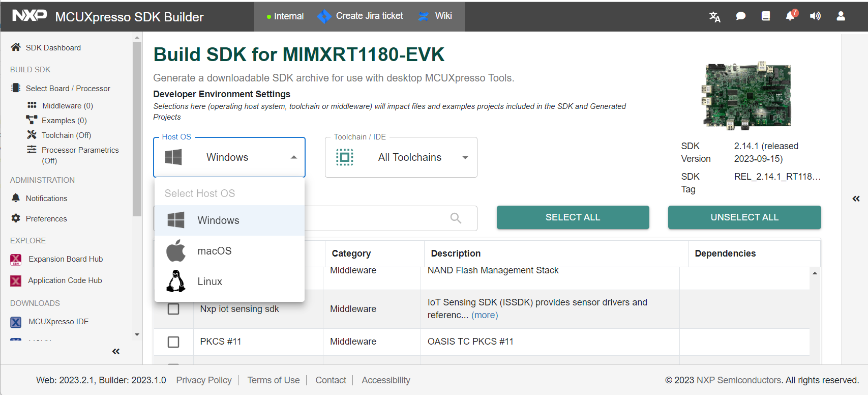Click the MIMXRT1180-EVK board image
This screenshot has width=868, height=395.
tap(746, 96)
